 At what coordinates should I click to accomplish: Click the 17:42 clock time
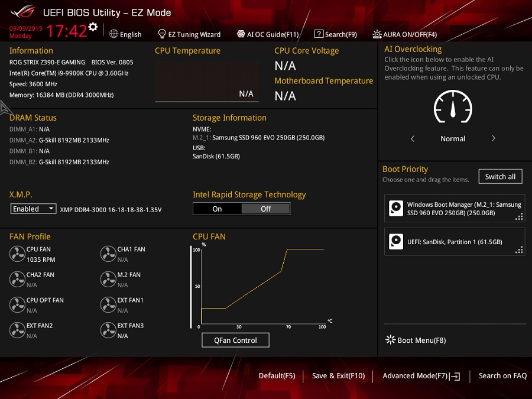(67, 31)
